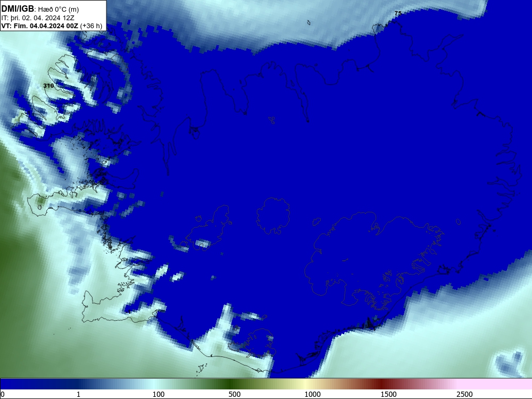This screenshot has height=399, width=532.
Task: Click the 1000 tick label on the colorbar
Action: (x=312, y=394)
